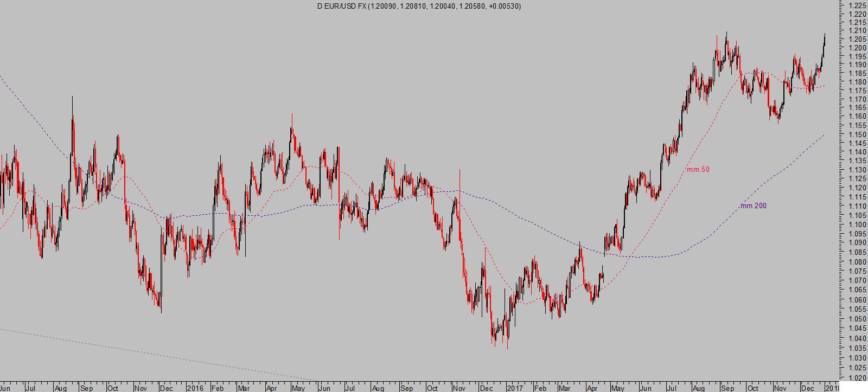This screenshot has height=392, width=868.
Task: Select the mm 50 moving average label
Action: 698,170
